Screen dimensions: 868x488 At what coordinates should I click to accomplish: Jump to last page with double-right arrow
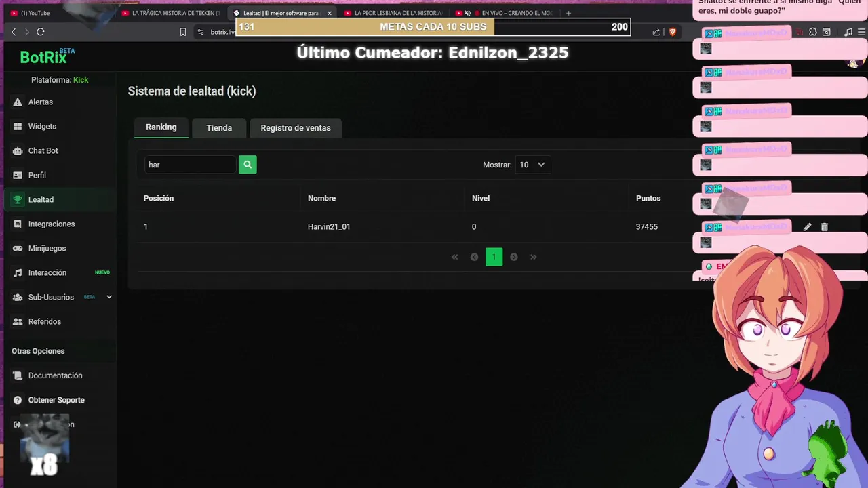(x=534, y=257)
